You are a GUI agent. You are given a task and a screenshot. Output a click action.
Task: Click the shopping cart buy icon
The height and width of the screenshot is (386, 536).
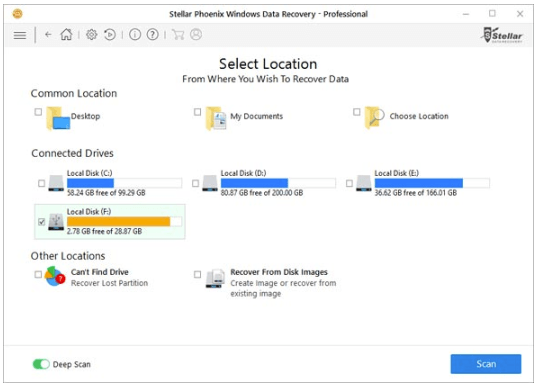178,35
